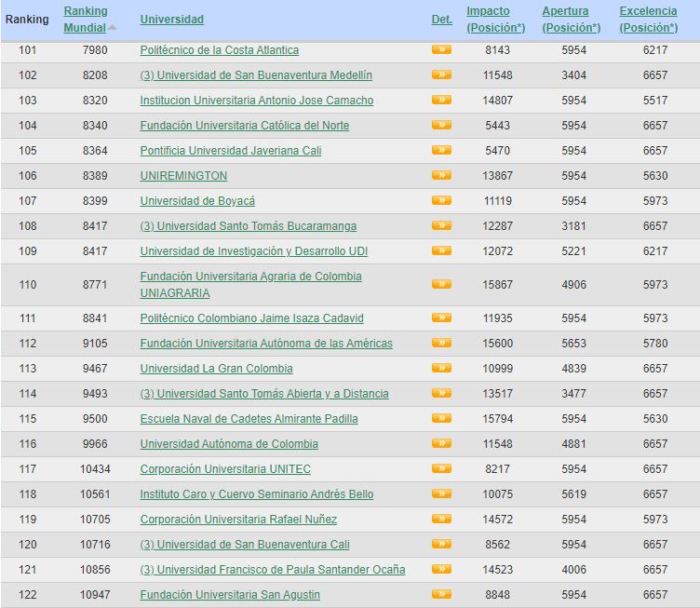Viewport: 700px width, 608px height.
Task: Click details arrow for Universidad de San Buenaventura Medellín
Action: (441, 74)
